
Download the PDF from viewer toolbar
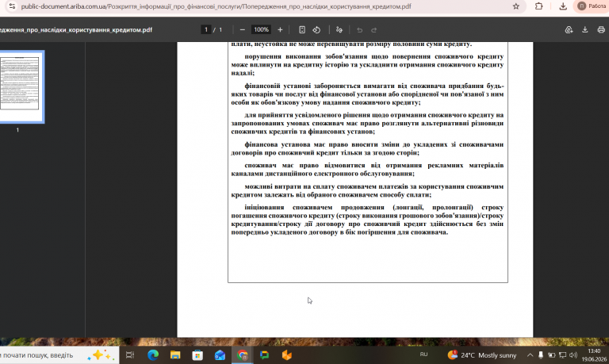click(x=585, y=29)
